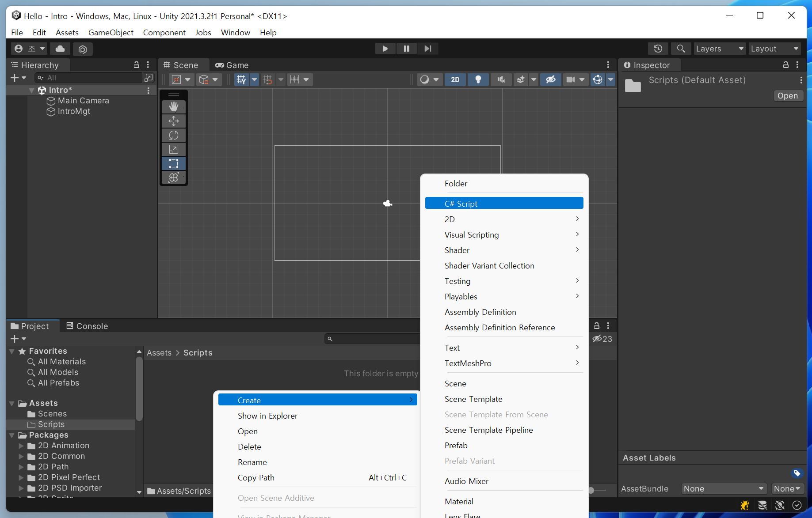Switch to the Console tab

pos(87,326)
